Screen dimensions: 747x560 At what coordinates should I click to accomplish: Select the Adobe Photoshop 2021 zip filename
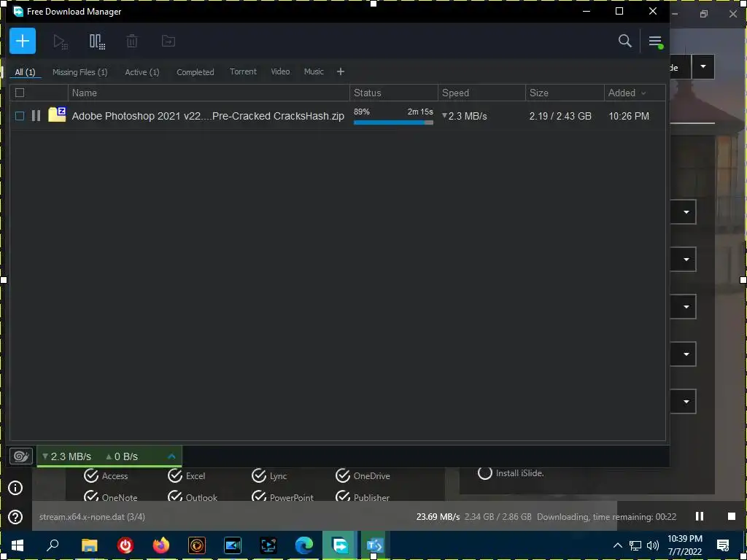point(208,116)
